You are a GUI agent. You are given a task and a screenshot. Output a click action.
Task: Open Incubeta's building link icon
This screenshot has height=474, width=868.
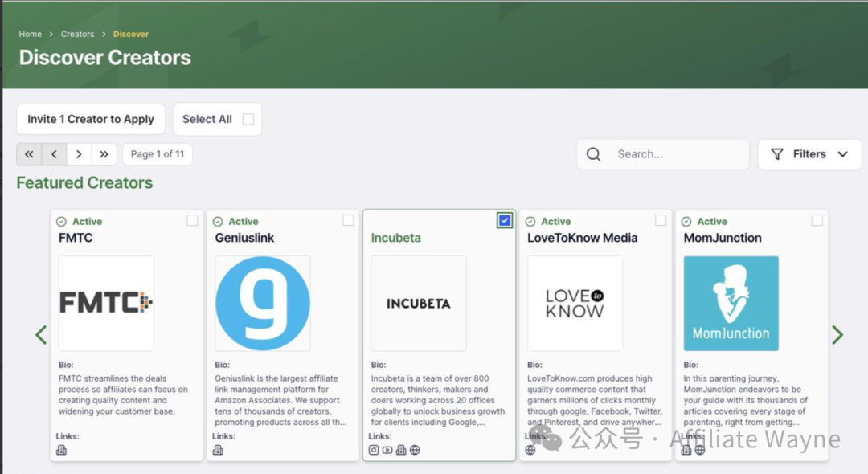[401, 450]
